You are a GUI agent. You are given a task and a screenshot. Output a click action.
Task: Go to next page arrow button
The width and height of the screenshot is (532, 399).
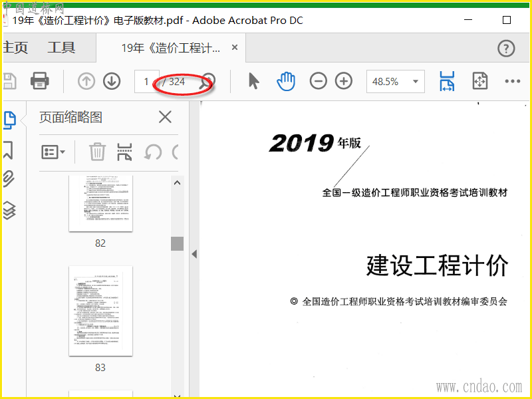[x=112, y=81]
